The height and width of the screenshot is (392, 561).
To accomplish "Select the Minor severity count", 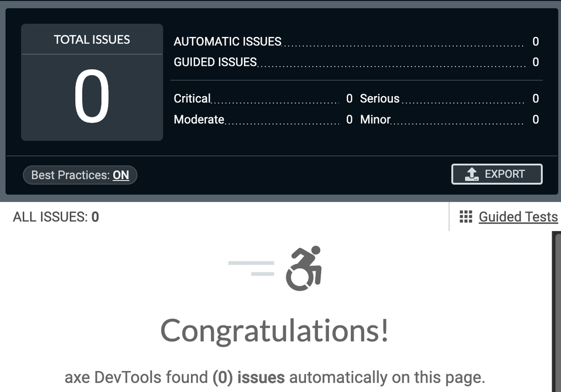I will pos(535,119).
